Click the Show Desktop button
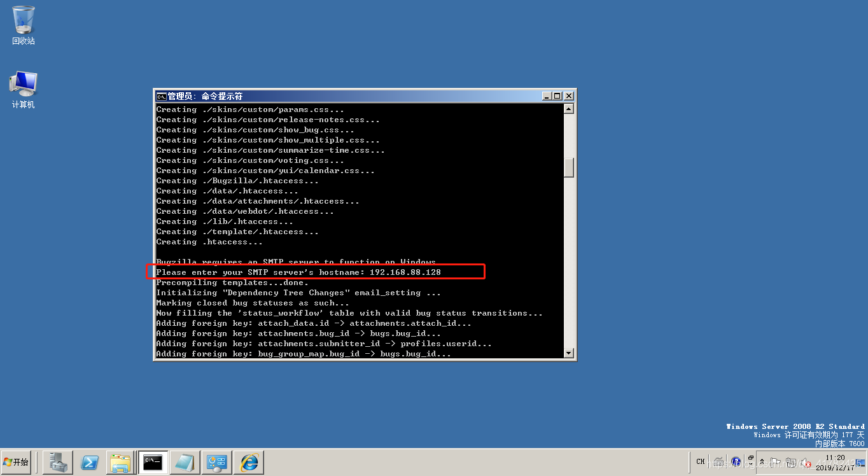The width and height of the screenshot is (868, 476). [x=860, y=462]
